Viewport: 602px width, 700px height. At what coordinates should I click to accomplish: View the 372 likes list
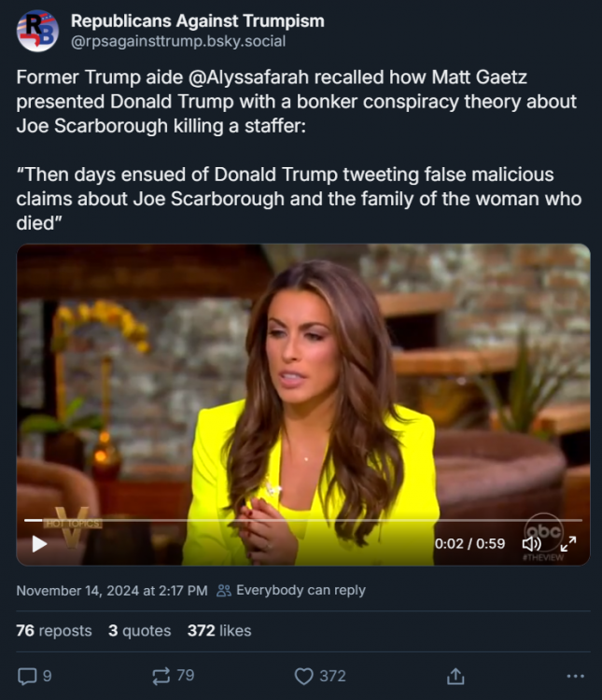point(219,631)
